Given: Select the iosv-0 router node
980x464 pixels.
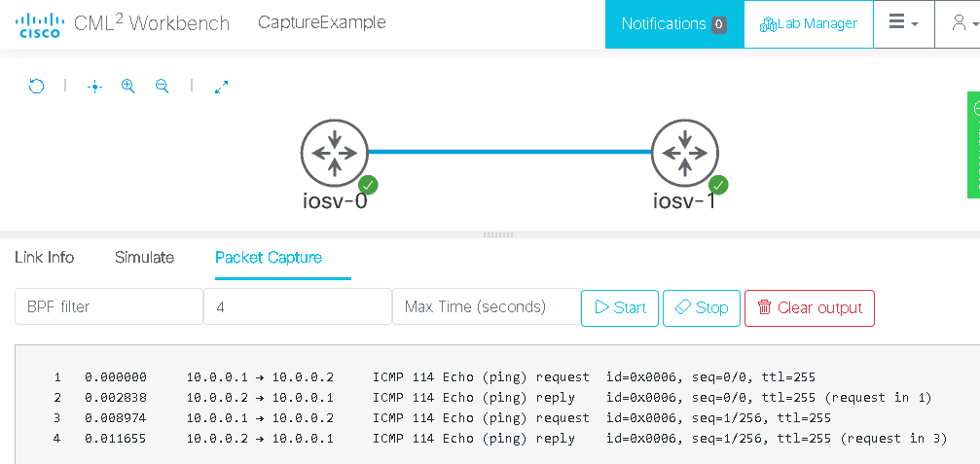Looking at the screenshot, I should pos(335,153).
